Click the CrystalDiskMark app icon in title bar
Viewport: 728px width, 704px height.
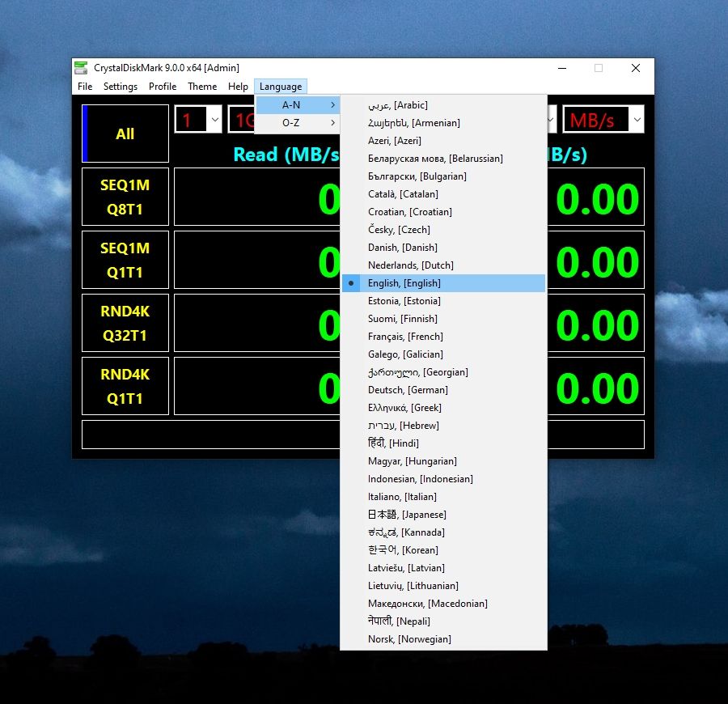(81, 68)
